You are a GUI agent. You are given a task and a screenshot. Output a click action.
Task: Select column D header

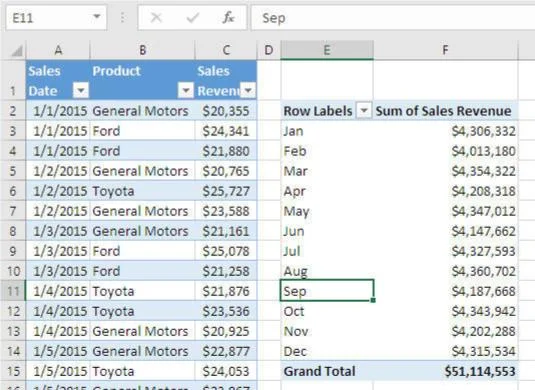tap(269, 50)
